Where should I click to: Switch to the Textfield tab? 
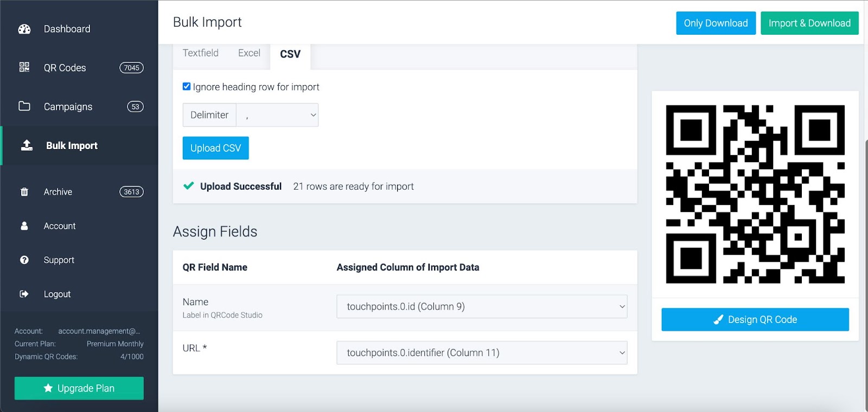click(201, 53)
